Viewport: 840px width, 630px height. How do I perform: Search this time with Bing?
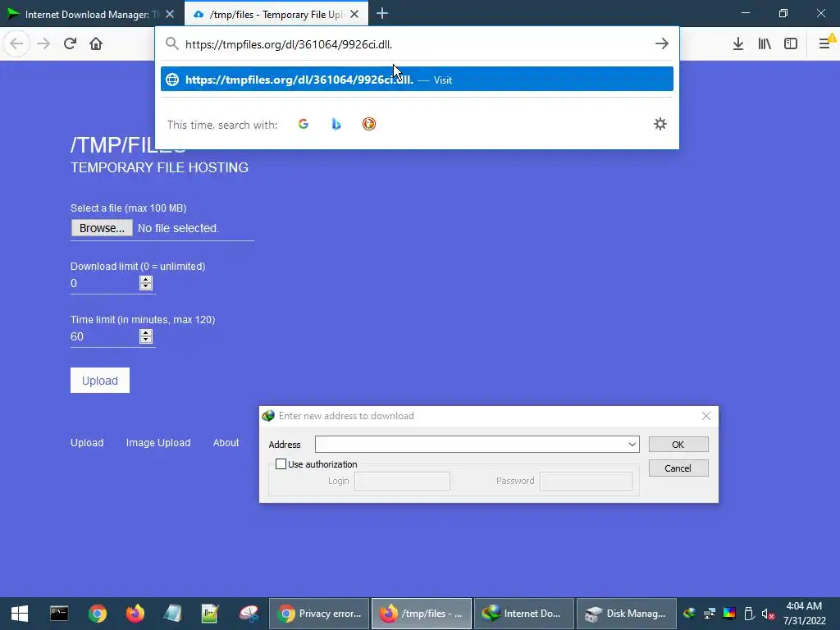(x=336, y=125)
